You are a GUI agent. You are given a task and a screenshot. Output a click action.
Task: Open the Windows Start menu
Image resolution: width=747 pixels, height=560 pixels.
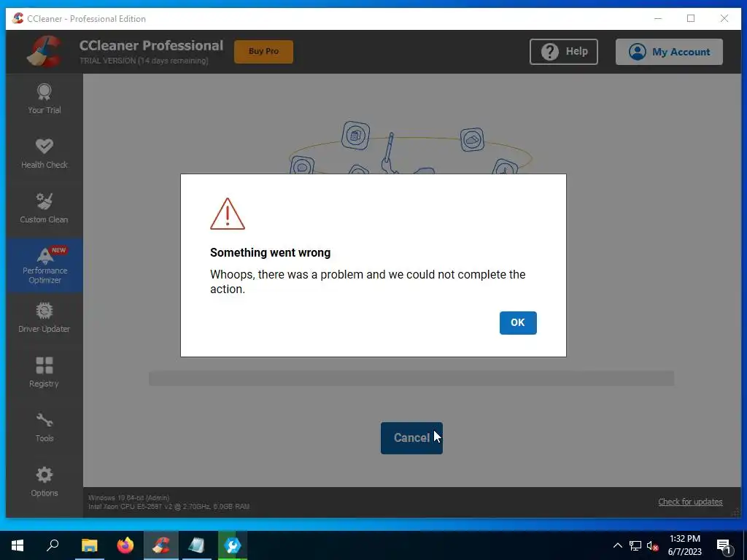[18, 545]
